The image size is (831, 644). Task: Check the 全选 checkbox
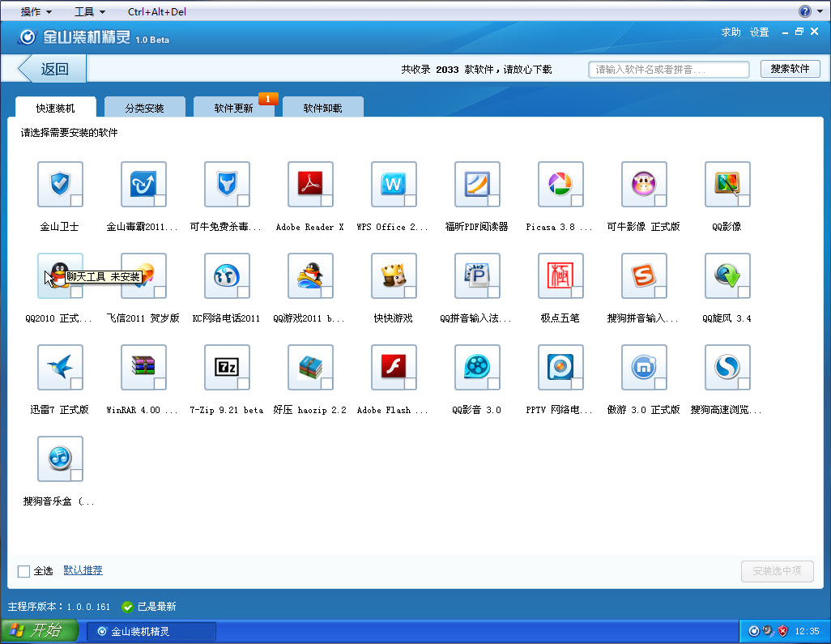pyautogui.click(x=23, y=571)
